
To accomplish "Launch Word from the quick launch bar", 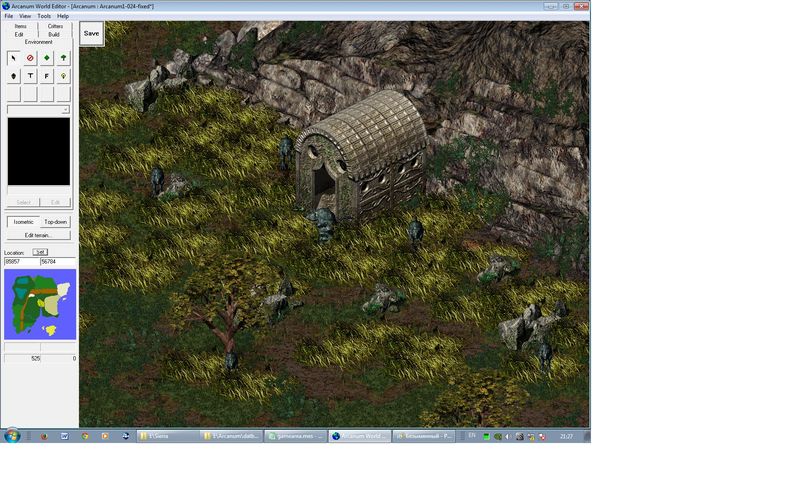I will click(64, 436).
